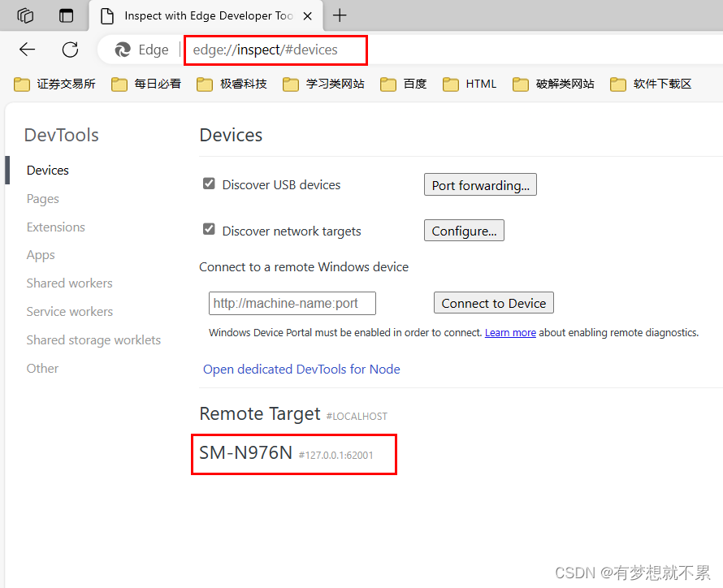Select Other in the DevTools sidebar
723x588 pixels.
pyautogui.click(x=42, y=369)
